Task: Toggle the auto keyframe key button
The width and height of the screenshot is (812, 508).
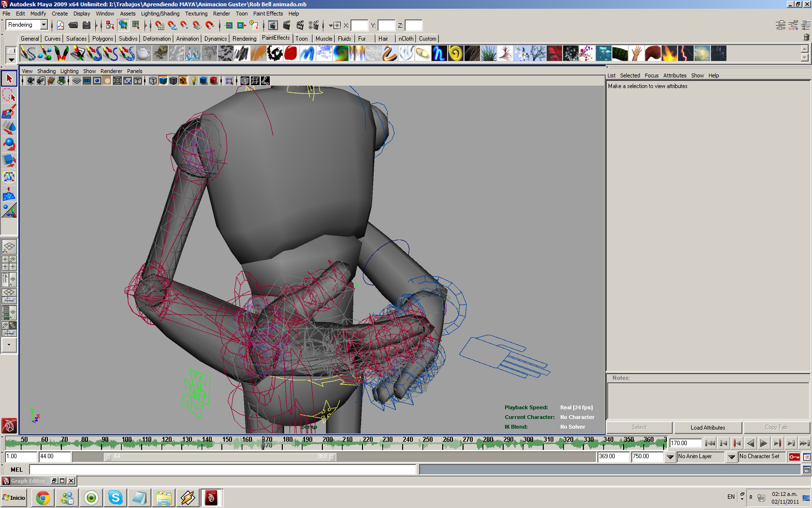Action: tap(795, 457)
